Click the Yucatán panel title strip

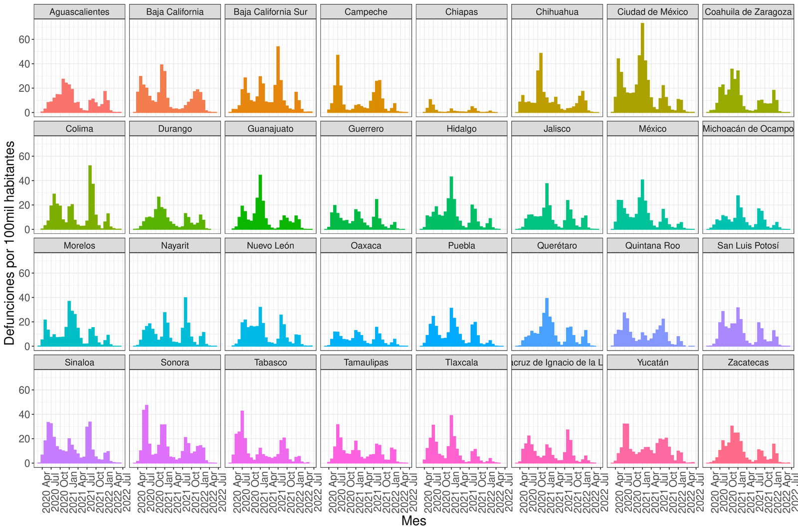pos(652,362)
